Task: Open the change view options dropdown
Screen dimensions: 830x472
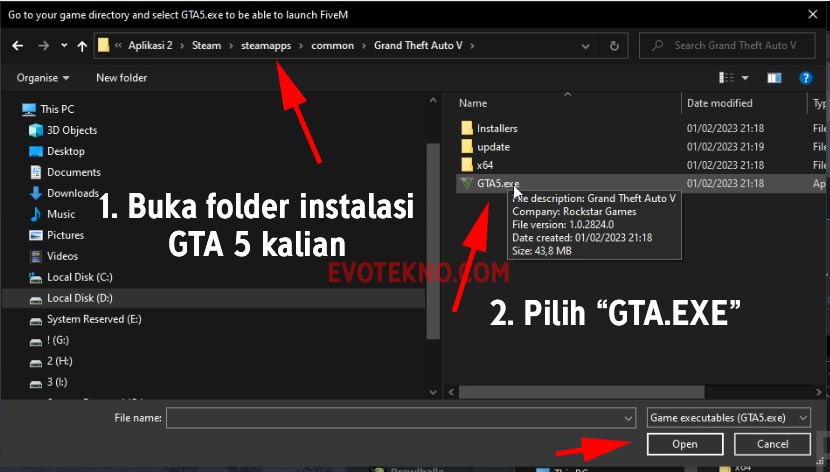Action: click(x=744, y=78)
